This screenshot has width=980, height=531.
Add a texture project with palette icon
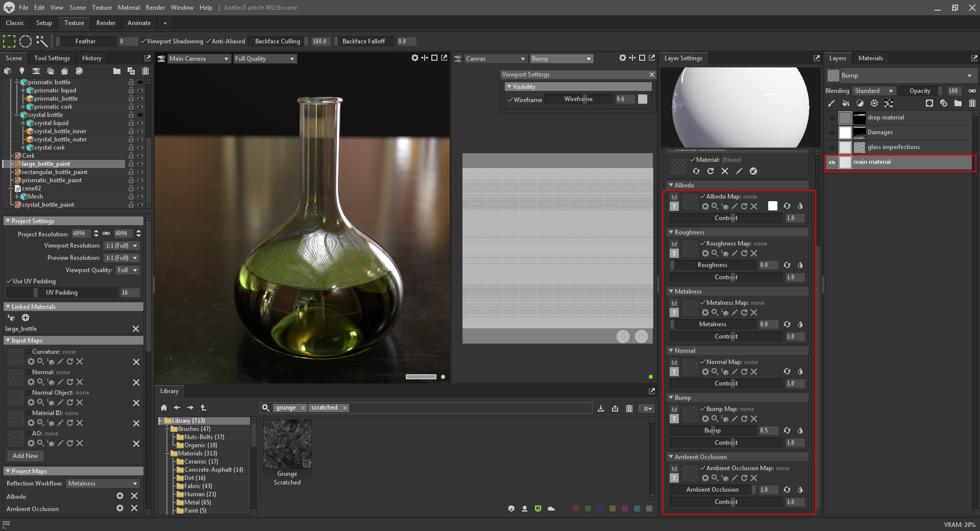coord(79,71)
